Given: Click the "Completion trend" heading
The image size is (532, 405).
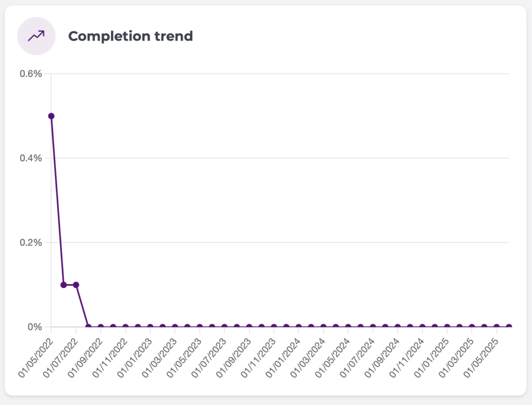Looking at the screenshot, I should [130, 36].
